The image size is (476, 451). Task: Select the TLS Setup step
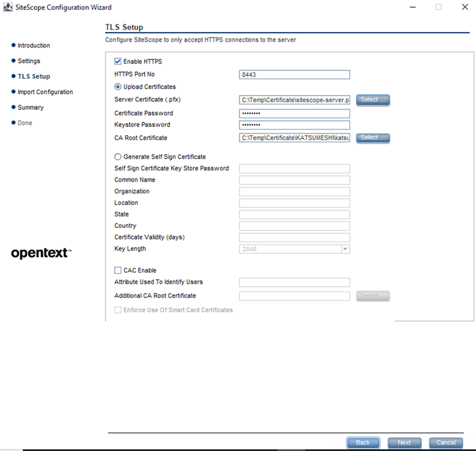tap(34, 76)
